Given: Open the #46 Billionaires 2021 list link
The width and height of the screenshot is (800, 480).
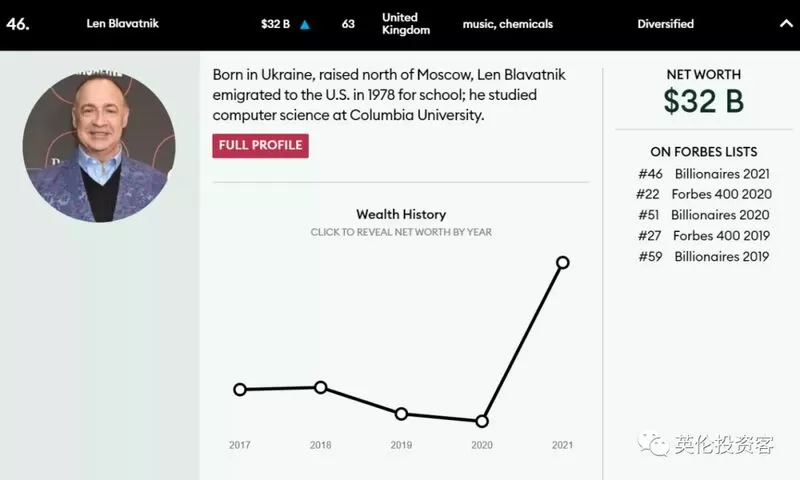Looking at the screenshot, I should click(x=704, y=174).
